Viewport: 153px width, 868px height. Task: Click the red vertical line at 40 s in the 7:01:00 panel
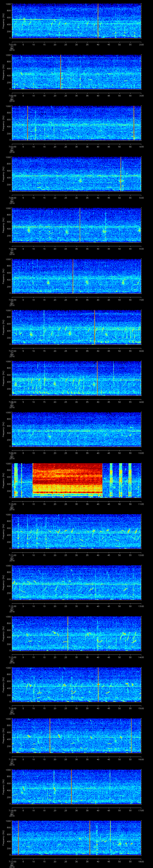tap(98, 21)
